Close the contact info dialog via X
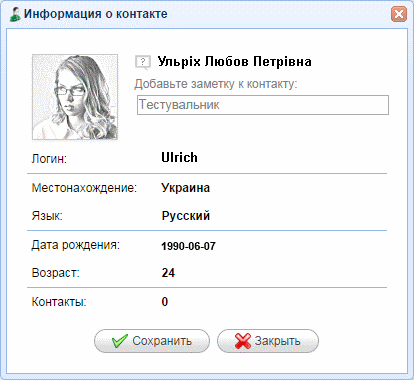Viewport: 414px width, 380px height. pos(399,14)
